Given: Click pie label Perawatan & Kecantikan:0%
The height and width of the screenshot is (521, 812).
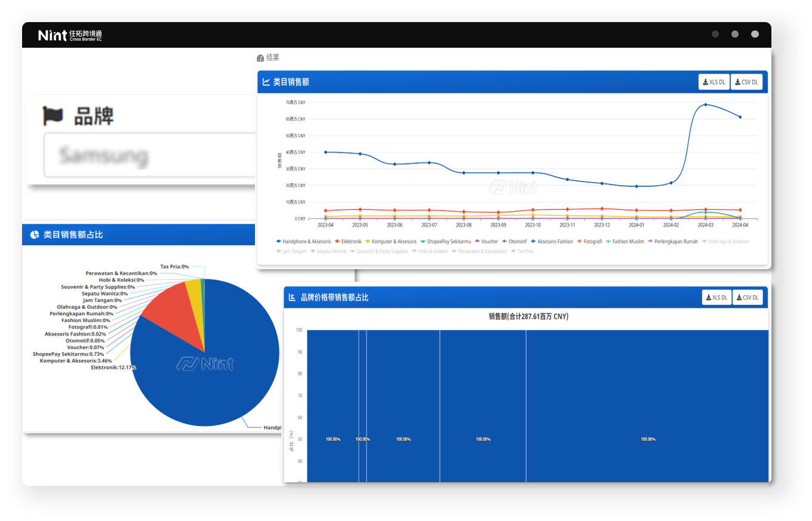Looking at the screenshot, I should 121,273.
